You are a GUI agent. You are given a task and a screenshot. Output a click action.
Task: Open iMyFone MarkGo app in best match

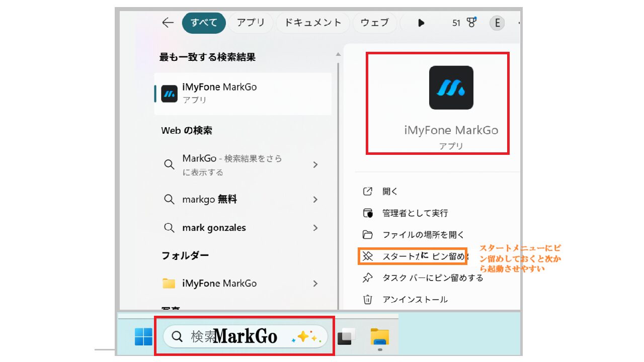(243, 94)
